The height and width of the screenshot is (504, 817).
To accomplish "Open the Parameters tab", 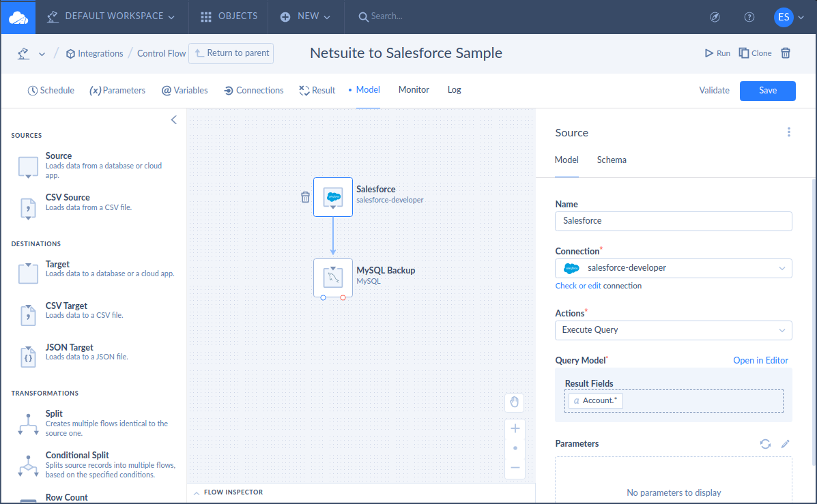I will [x=117, y=91].
